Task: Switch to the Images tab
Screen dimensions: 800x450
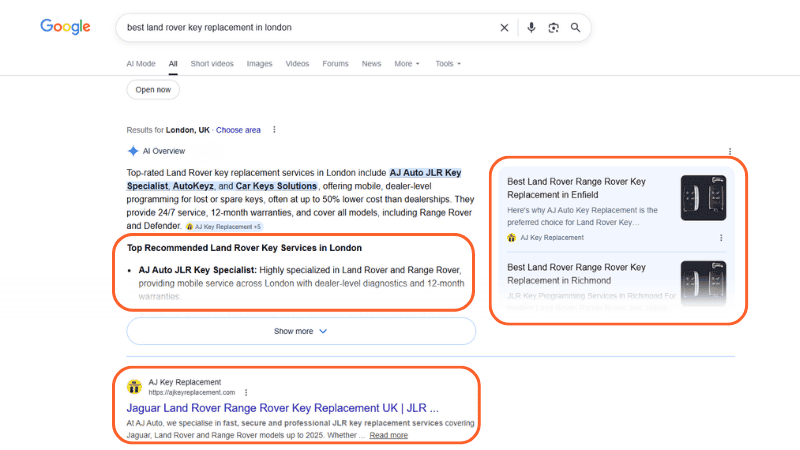Action: [259, 64]
